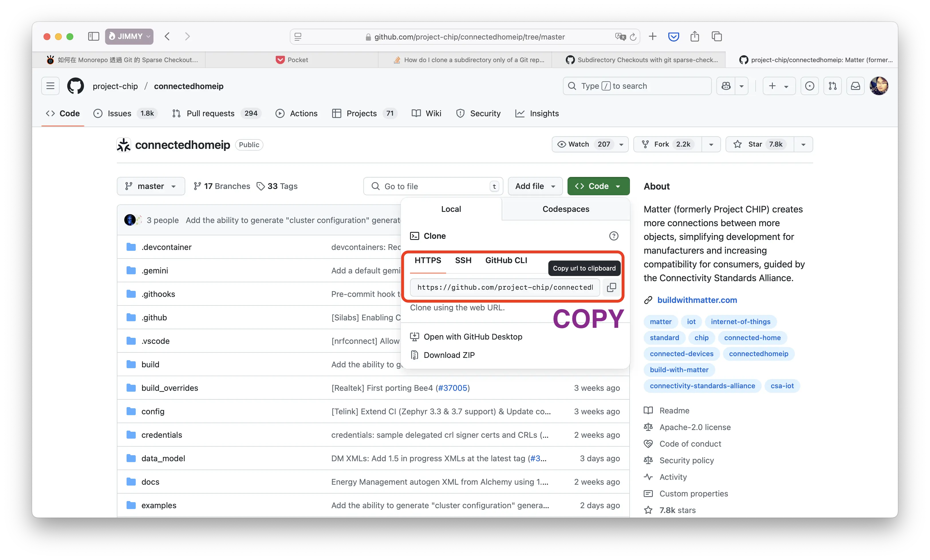930x560 pixels.
Task: Open the JIMMY profile dropdown
Action: 129,37
